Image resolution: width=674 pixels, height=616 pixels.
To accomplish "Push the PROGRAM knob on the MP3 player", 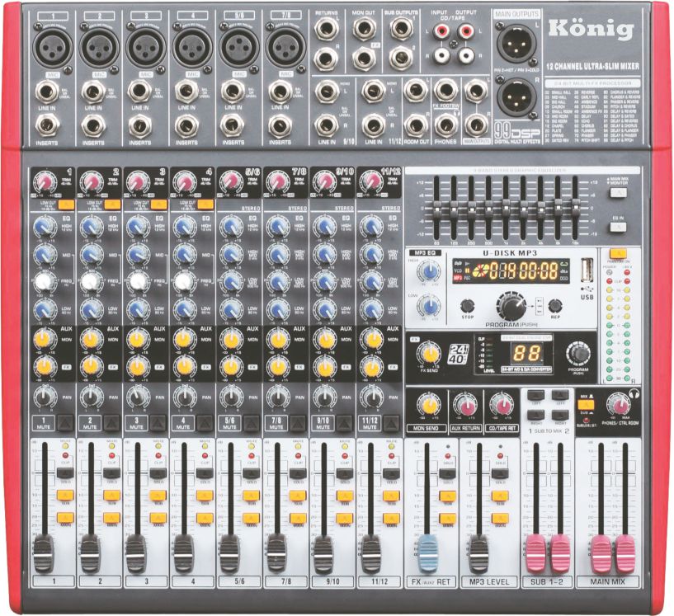I will 511,307.
